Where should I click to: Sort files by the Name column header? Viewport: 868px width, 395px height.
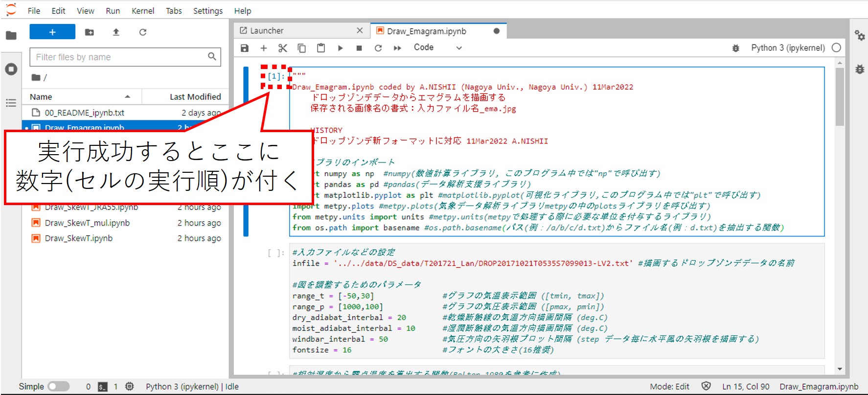82,96
